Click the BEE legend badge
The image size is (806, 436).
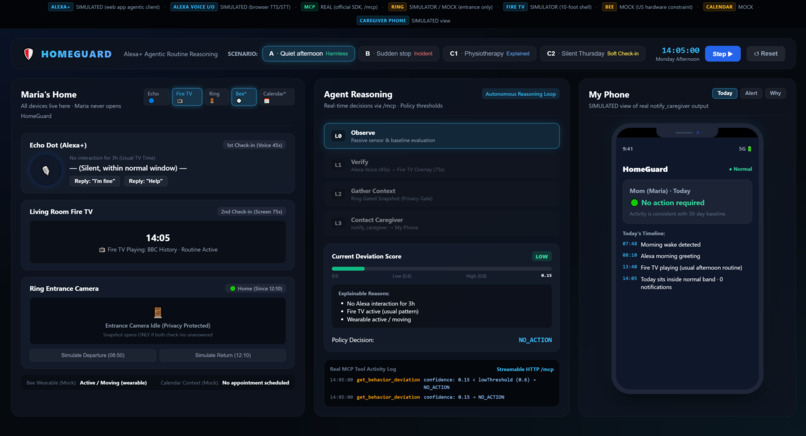pyautogui.click(x=609, y=7)
